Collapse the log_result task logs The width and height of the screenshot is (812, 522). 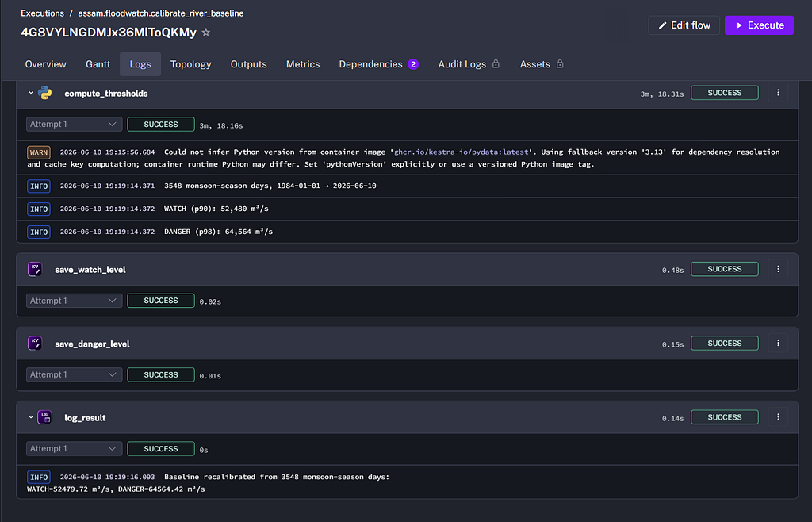(31, 416)
